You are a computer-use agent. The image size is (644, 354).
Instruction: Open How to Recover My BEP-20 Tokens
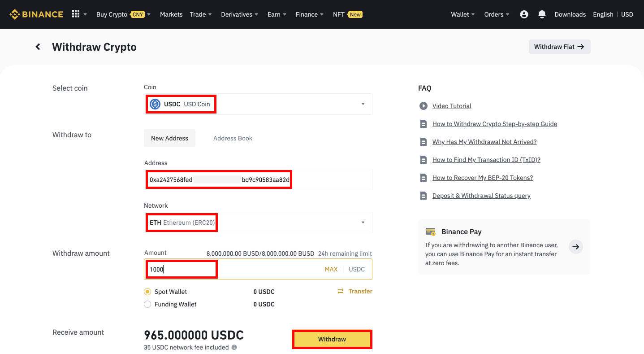tap(482, 178)
